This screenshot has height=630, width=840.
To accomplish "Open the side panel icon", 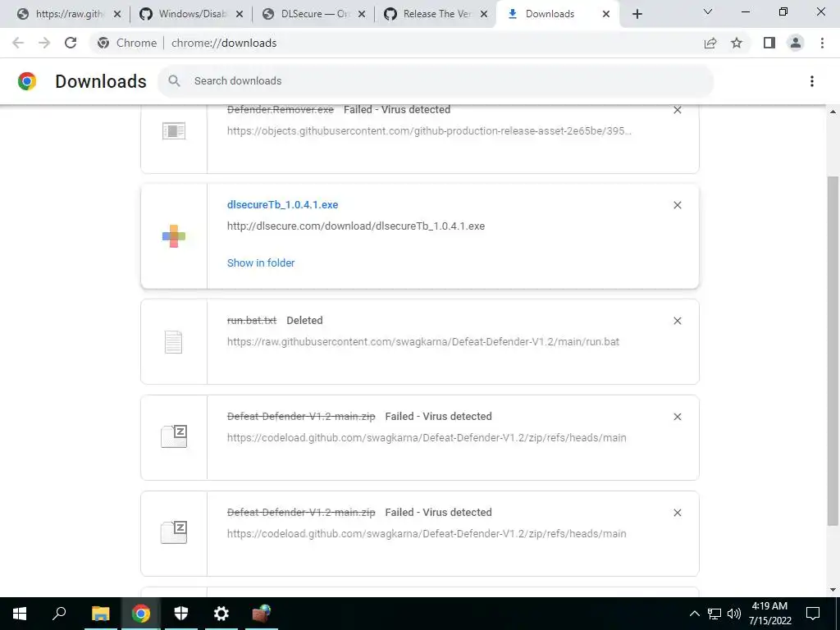I will 769,43.
